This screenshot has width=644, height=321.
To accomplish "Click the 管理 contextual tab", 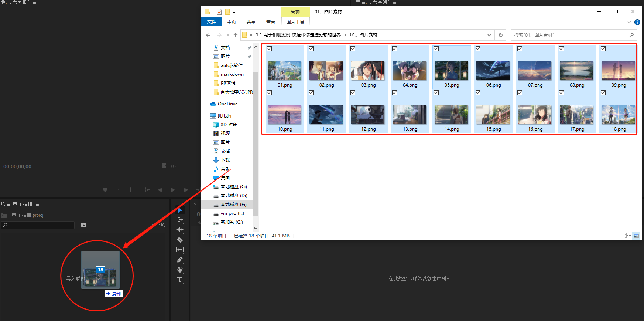I will 295,12.
